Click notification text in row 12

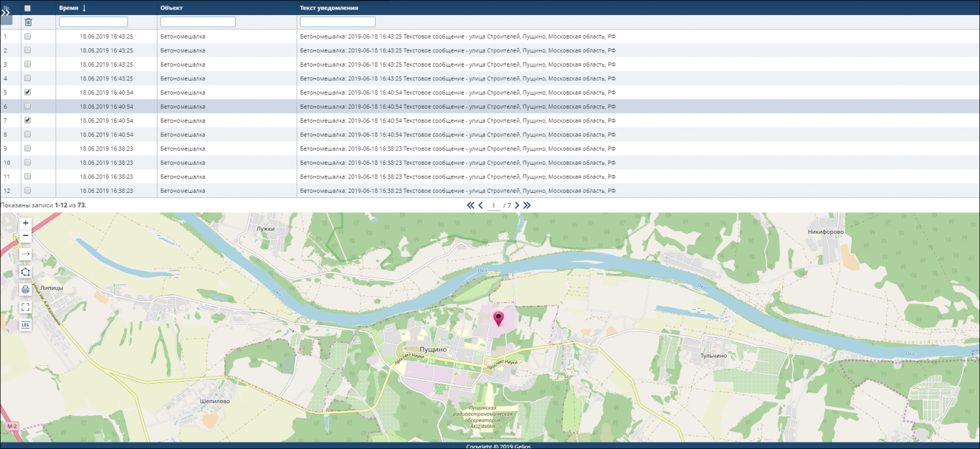(457, 191)
